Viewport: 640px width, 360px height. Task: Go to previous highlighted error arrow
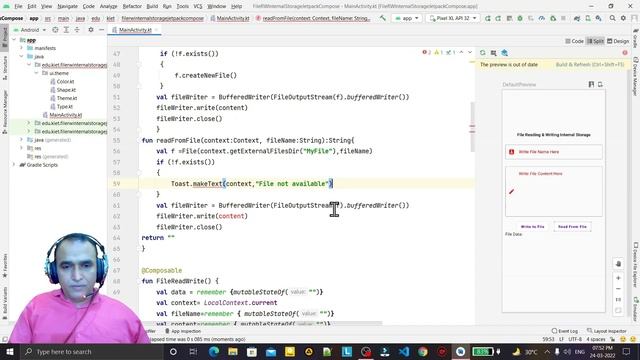pos(461,52)
